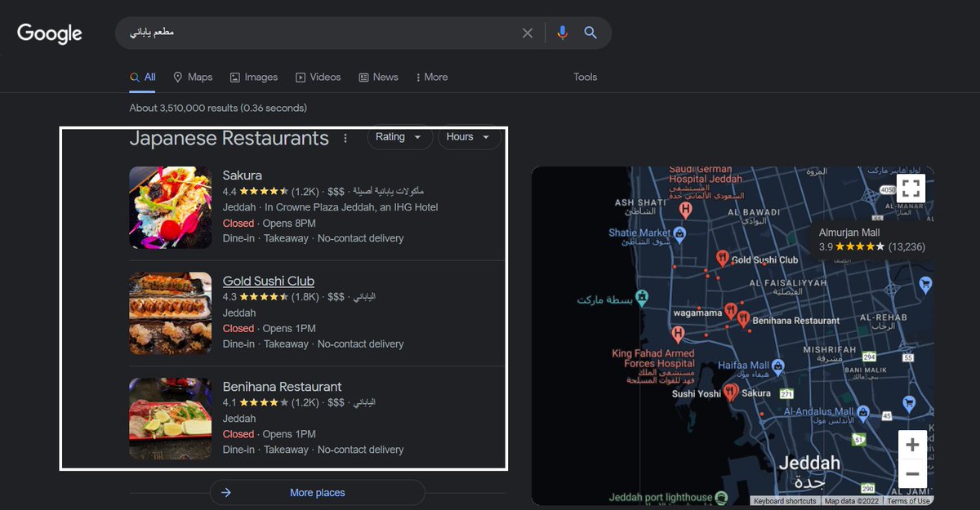Screen dimensions: 980x510
Task: Click the Gold Sushi Club sushi thumbnail
Action: click(x=171, y=313)
